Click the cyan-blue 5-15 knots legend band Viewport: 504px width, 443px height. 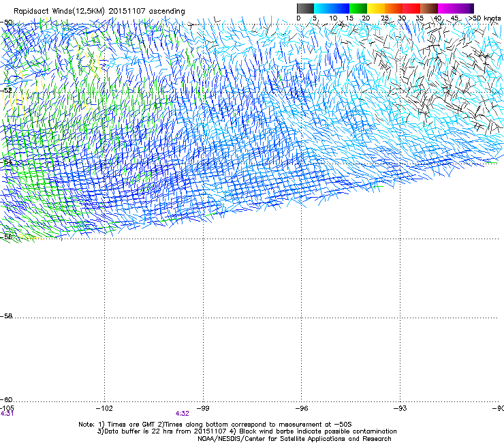click(332, 8)
